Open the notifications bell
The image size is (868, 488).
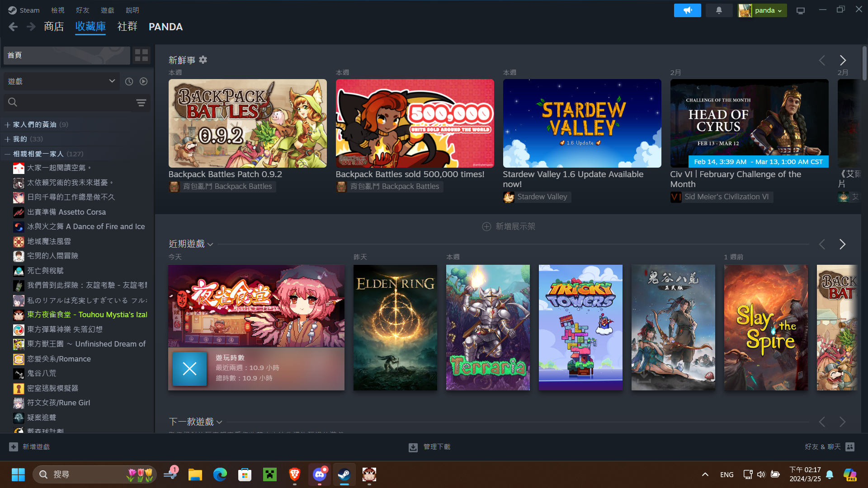click(x=718, y=10)
